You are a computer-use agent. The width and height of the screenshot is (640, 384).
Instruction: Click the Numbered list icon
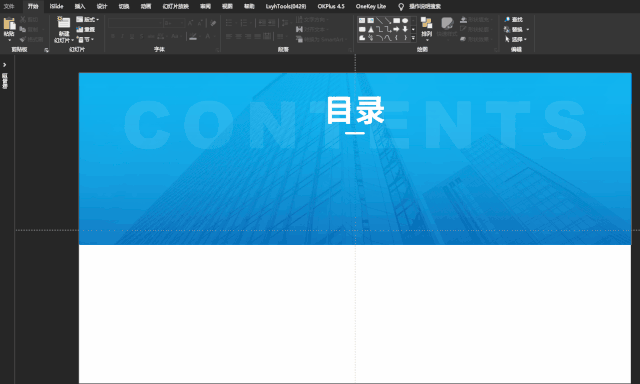(244, 22)
